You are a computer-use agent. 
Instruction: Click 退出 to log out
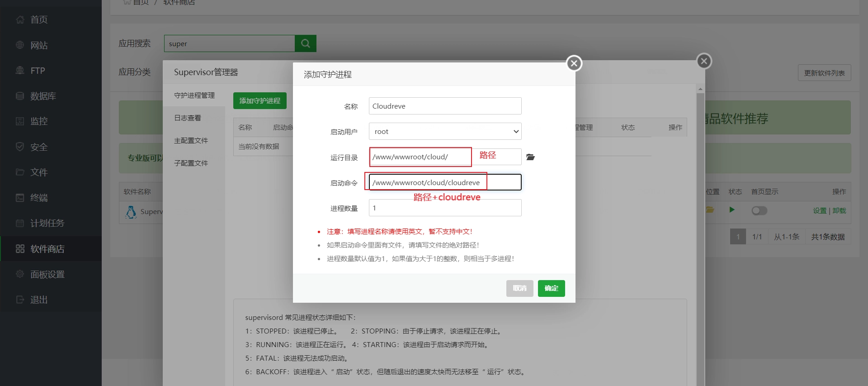[39, 300]
